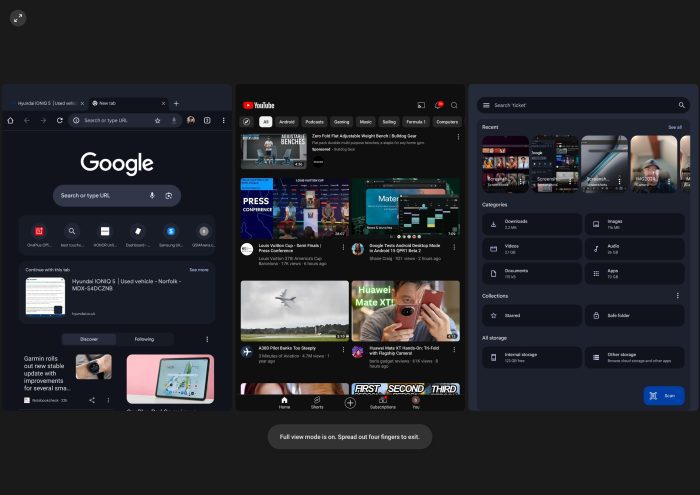Switch to Hyundai IONIQ 5 tab
This screenshot has height=495, width=700.
point(45,103)
